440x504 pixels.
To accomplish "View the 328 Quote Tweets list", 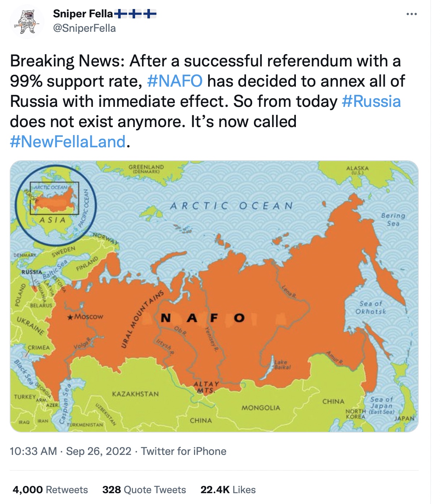I will (144, 490).
